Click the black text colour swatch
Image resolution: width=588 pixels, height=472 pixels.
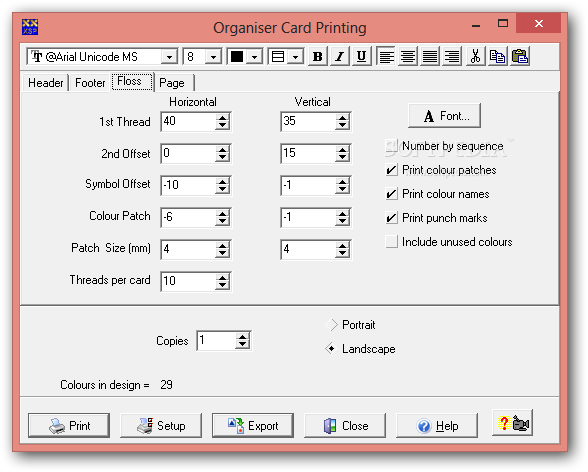pos(237,57)
